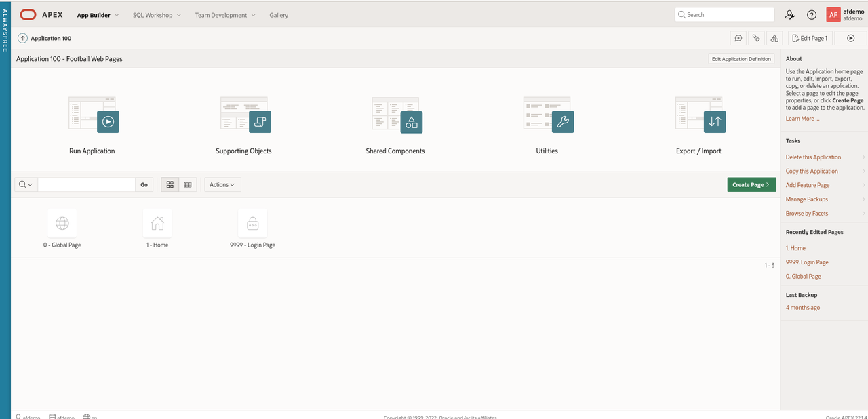Screen dimensions: 868x419
Task: Switch page list to report view
Action: (x=187, y=184)
